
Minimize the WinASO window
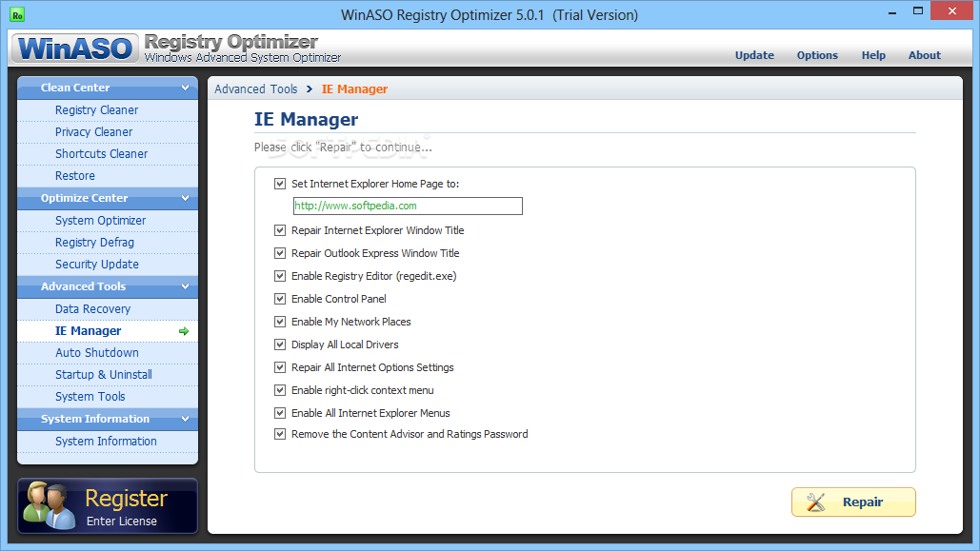click(892, 12)
